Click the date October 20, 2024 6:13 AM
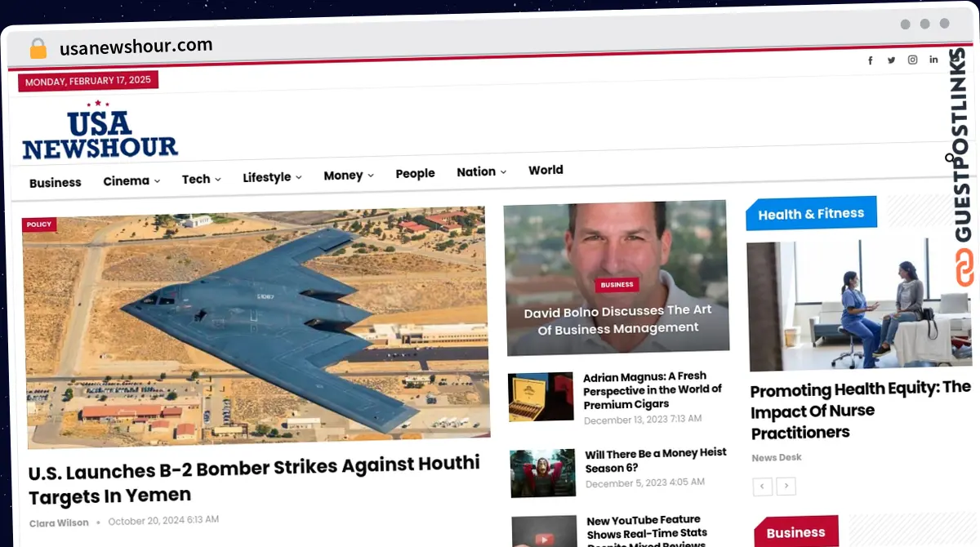980x547 pixels. click(163, 520)
